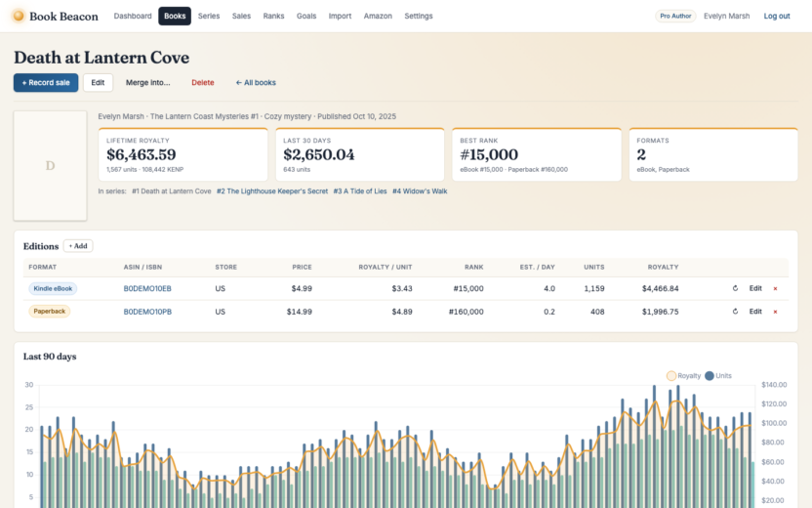This screenshot has height=508, width=812.
Task: Click the #1 Death at Lantern Cove series entry
Action: (172, 191)
